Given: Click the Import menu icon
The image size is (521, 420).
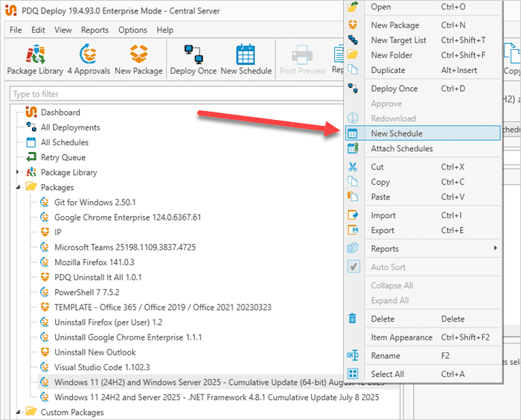Looking at the screenshot, I should pyautogui.click(x=353, y=214).
